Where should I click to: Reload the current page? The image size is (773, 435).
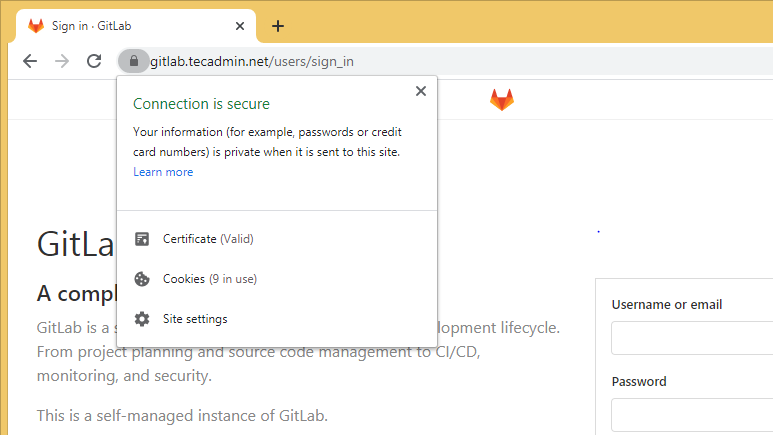click(94, 61)
